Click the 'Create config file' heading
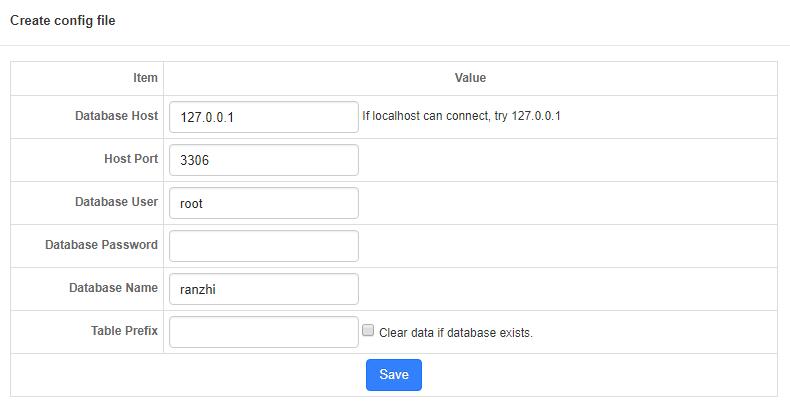The width and height of the screenshot is (790, 407). click(62, 21)
